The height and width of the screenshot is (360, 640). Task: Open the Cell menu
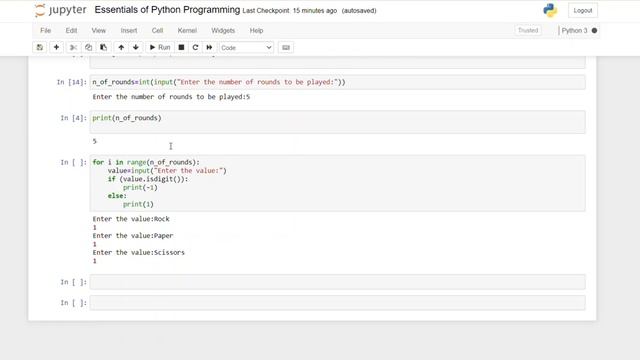(157, 31)
